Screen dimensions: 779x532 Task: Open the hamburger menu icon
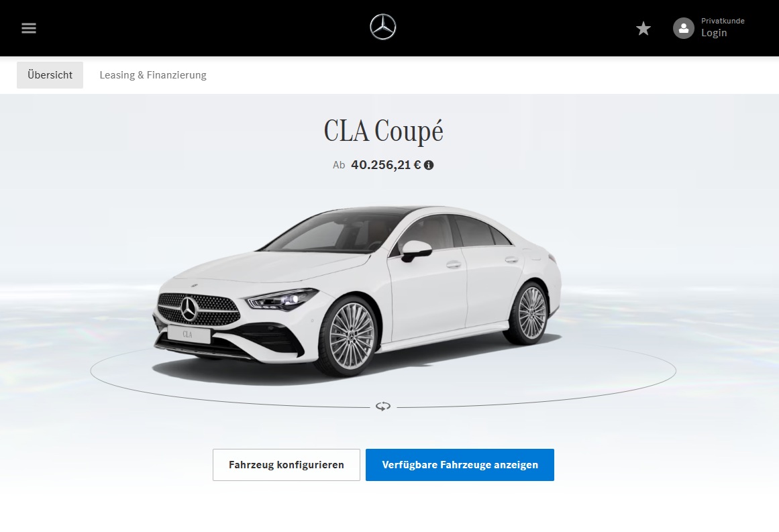tap(29, 28)
